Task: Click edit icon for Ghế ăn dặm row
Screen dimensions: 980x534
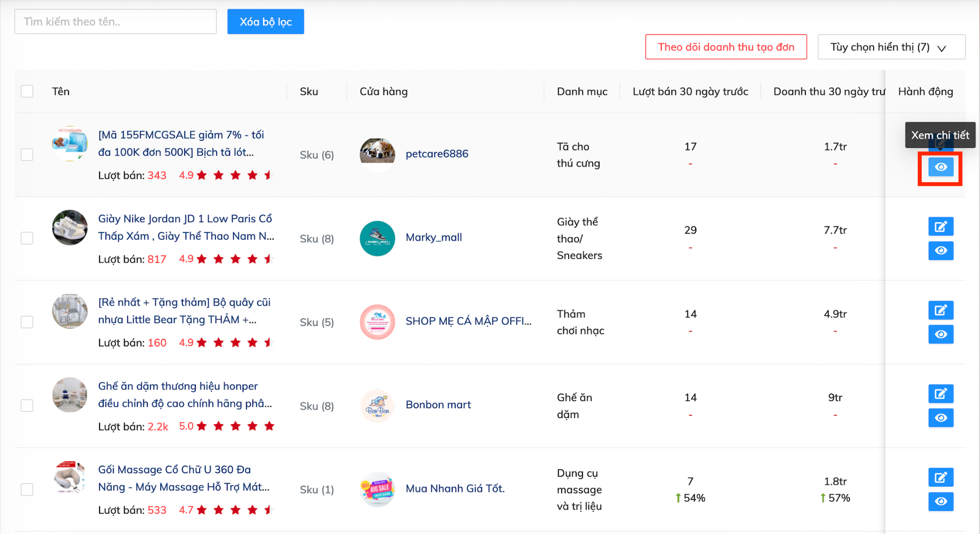Action: click(940, 394)
